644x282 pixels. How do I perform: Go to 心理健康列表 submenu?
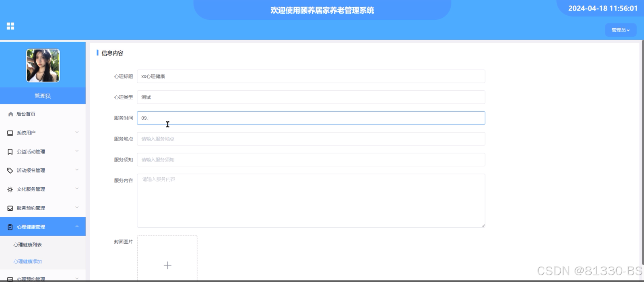[x=27, y=245]
